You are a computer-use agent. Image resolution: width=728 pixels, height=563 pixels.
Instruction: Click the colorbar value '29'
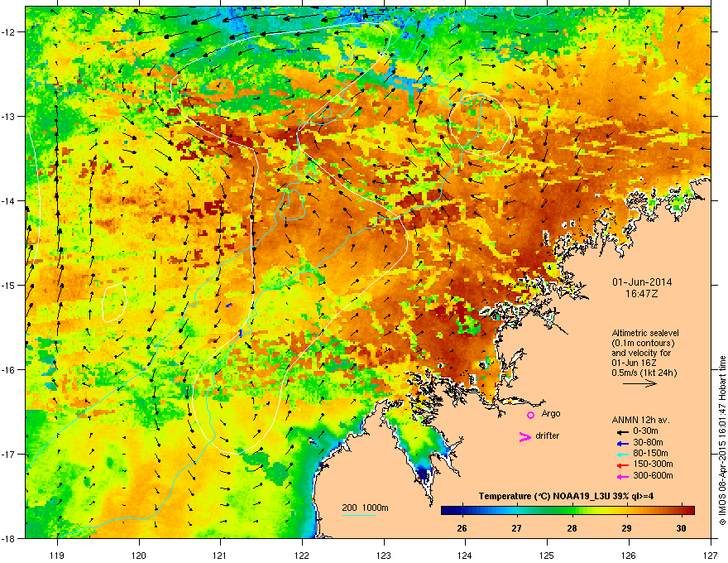click(626, 528)
